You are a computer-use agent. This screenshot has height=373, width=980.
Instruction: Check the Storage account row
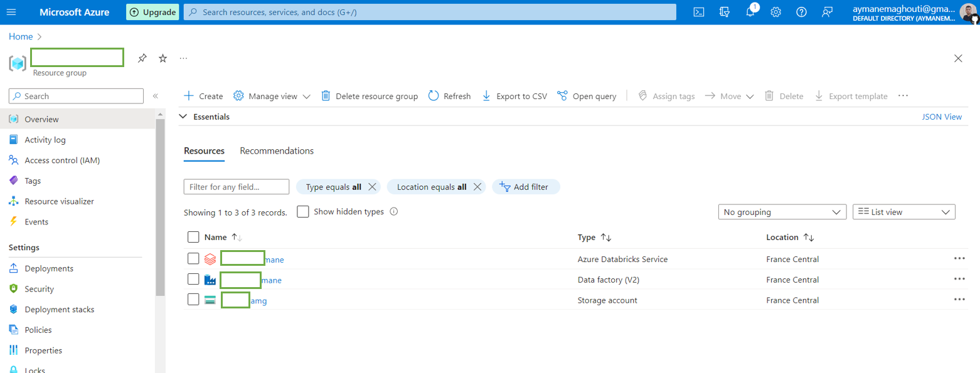[193, 300]
